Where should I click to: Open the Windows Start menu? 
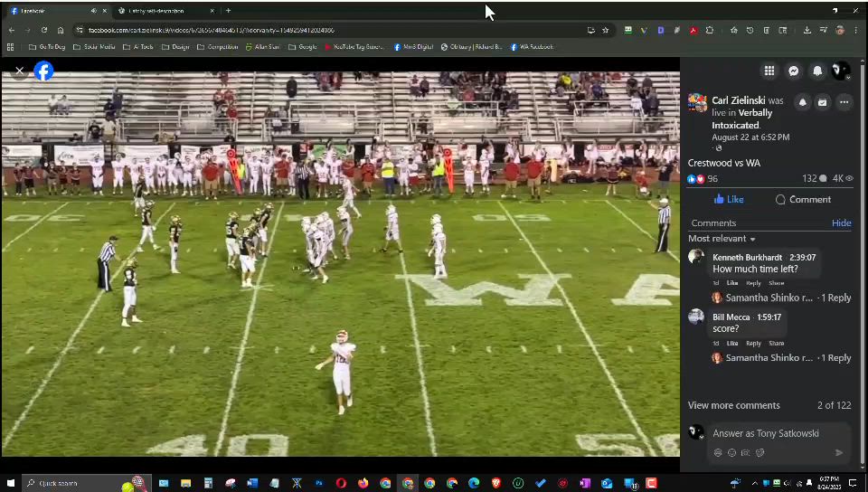10,483
